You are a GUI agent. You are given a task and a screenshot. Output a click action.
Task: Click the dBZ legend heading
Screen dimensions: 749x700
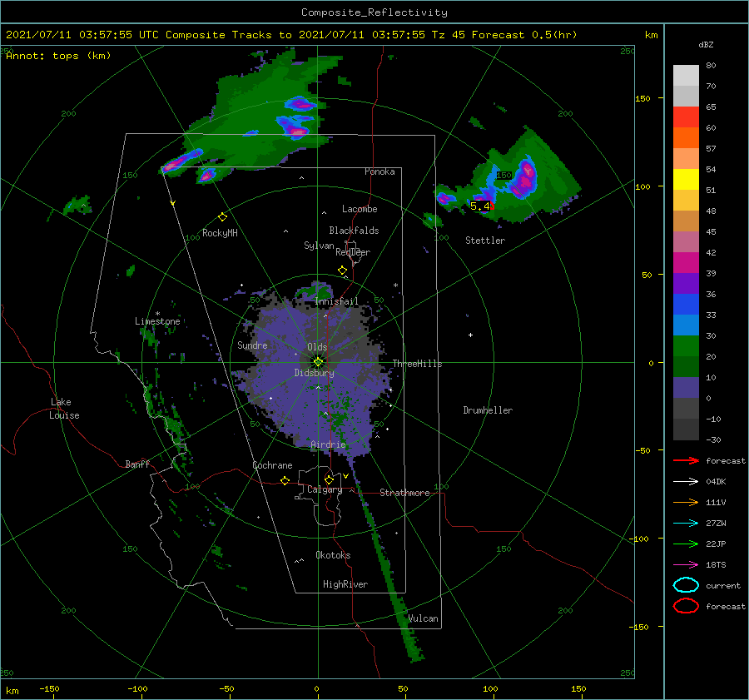[x=706, y=44]
